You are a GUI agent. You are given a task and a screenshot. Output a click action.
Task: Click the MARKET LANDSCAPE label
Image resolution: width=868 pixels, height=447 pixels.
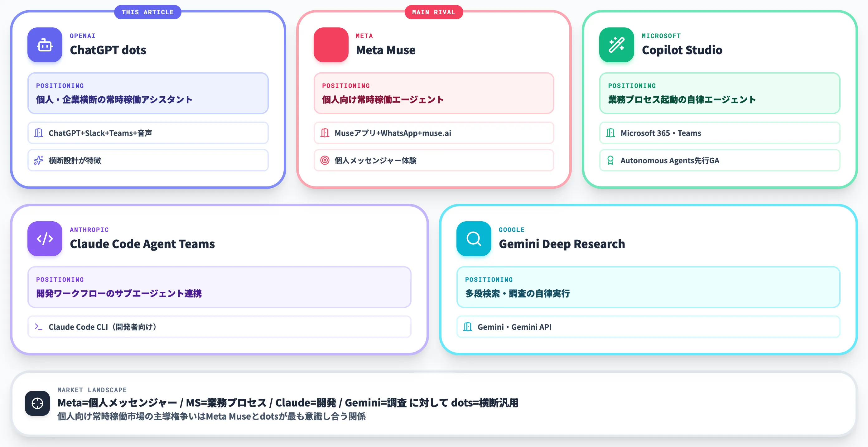(92, 390)
